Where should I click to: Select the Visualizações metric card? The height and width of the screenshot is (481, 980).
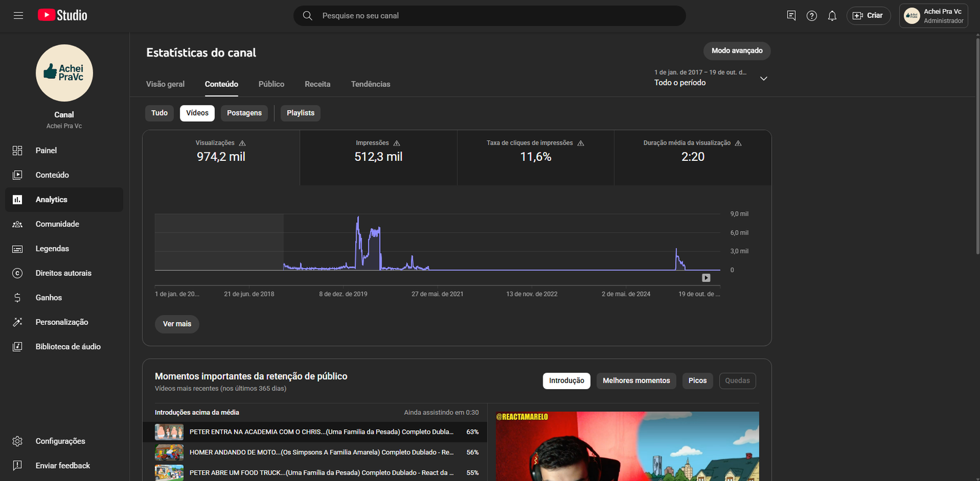click(221, 157)
